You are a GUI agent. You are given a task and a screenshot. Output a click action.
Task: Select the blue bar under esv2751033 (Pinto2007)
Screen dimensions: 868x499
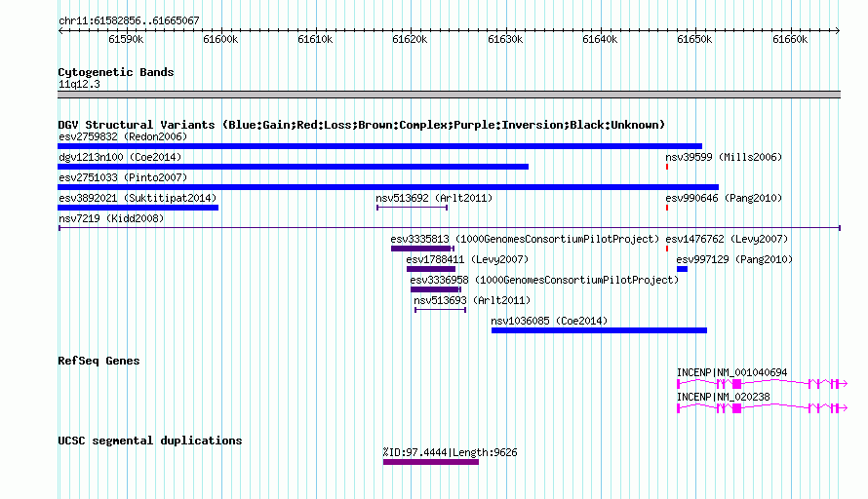pos(388,187)
